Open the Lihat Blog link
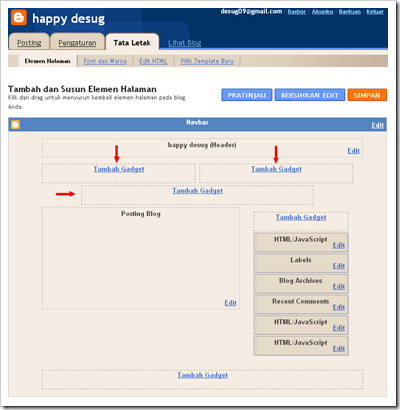 tap(185, 43)
